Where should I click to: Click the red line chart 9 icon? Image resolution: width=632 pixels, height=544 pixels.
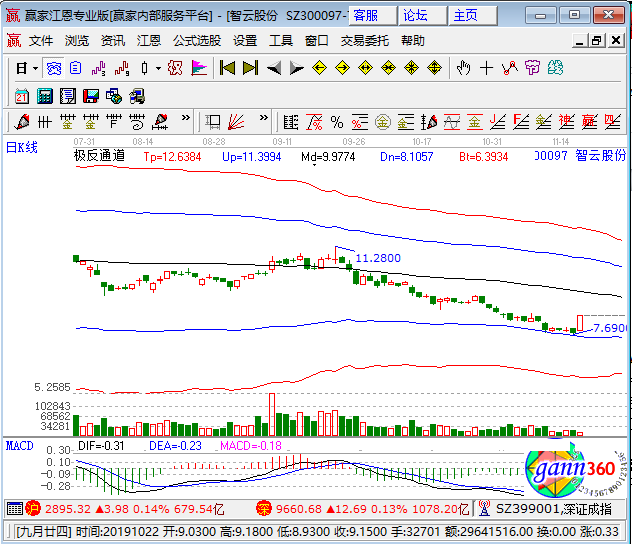click(x=122, y=68)
